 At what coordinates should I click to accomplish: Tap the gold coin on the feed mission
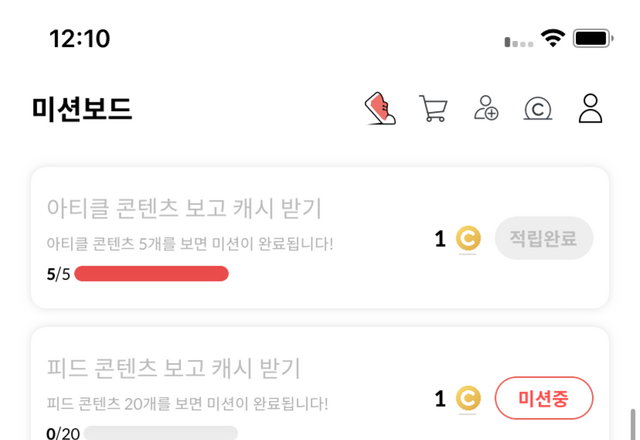click(468, 399)
